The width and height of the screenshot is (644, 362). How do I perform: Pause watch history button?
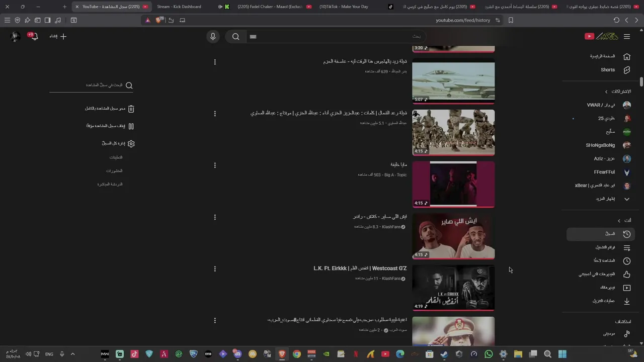pos(110,126)
